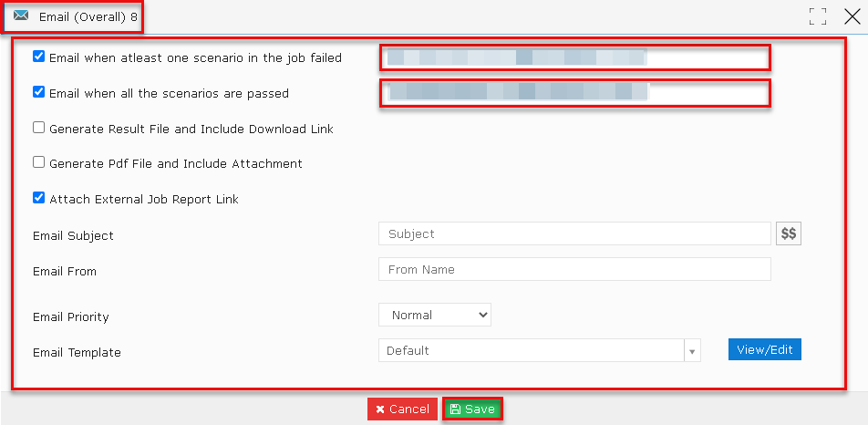This screenshot has width=868, height=425.
Task: Click the $$ variable insert icon
Action: [x=789, y=234]
